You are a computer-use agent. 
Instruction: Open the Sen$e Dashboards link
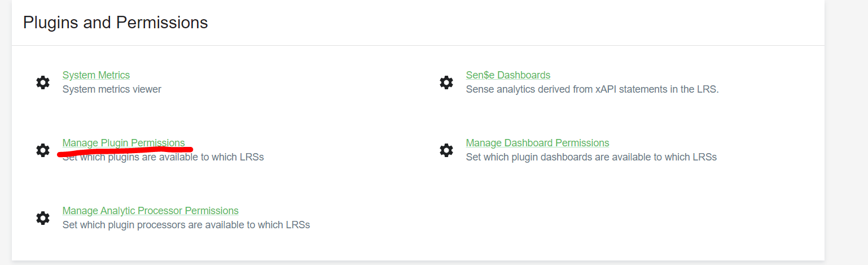pyautogui.click(x=508, y=75)
